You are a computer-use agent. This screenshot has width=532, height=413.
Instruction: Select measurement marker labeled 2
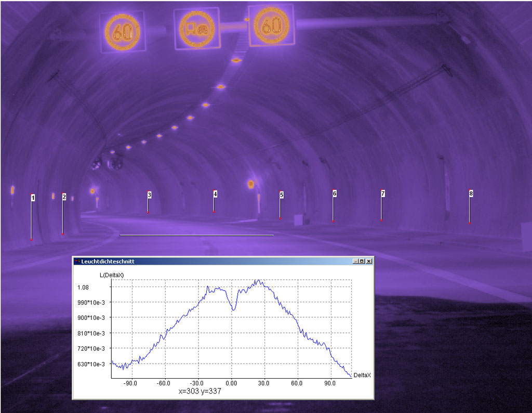pyautogui.click(x=64, y=197)
